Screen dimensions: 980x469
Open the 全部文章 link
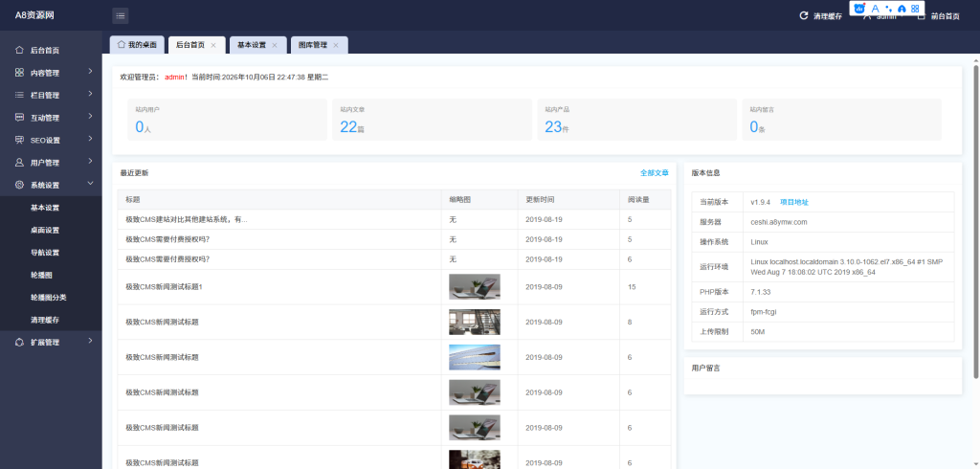655,172
